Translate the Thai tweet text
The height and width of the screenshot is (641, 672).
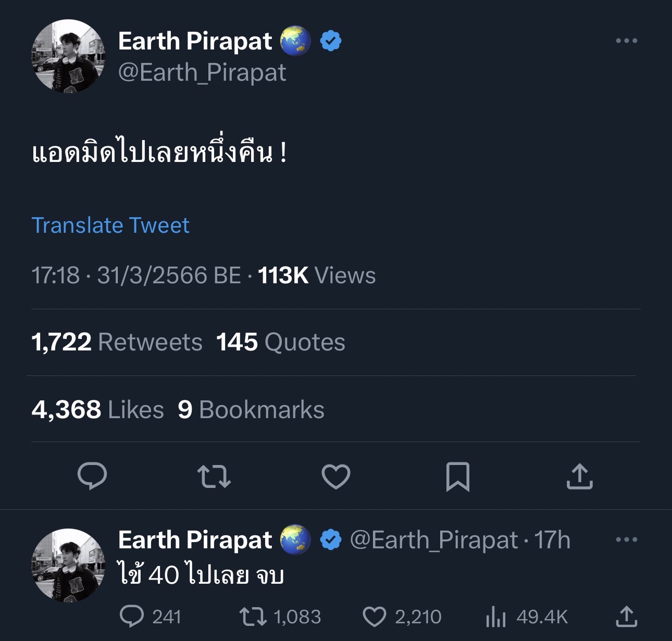coord(110,225)
